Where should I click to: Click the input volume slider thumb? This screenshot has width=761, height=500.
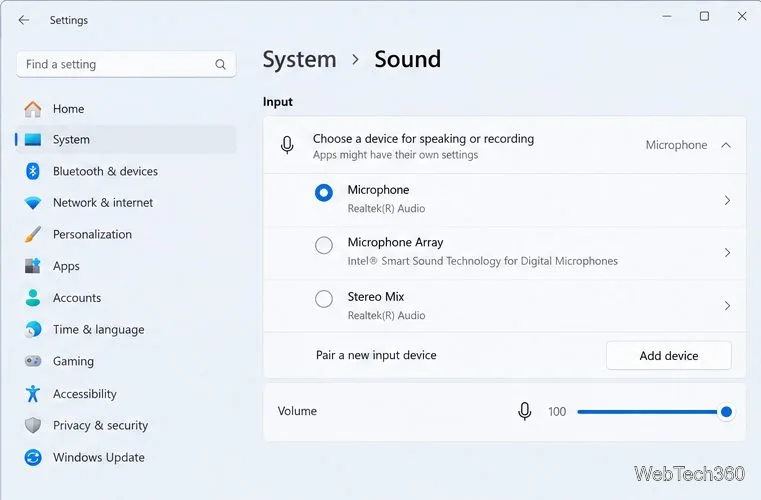point(726,412)
